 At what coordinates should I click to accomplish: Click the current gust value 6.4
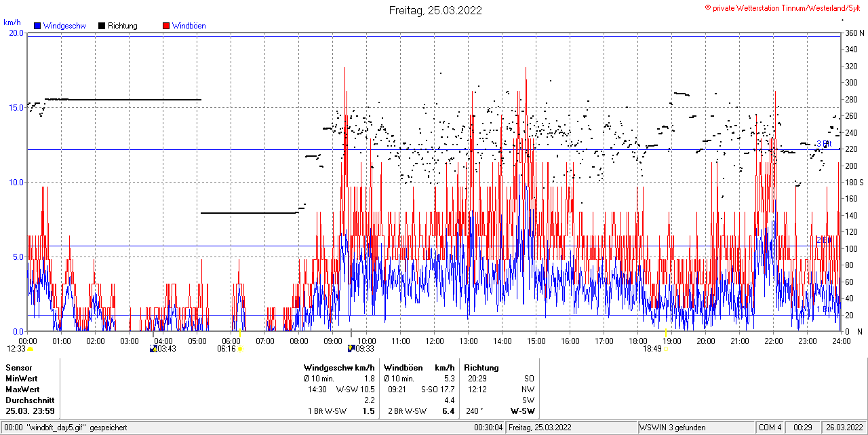click(x=448, y=411)
